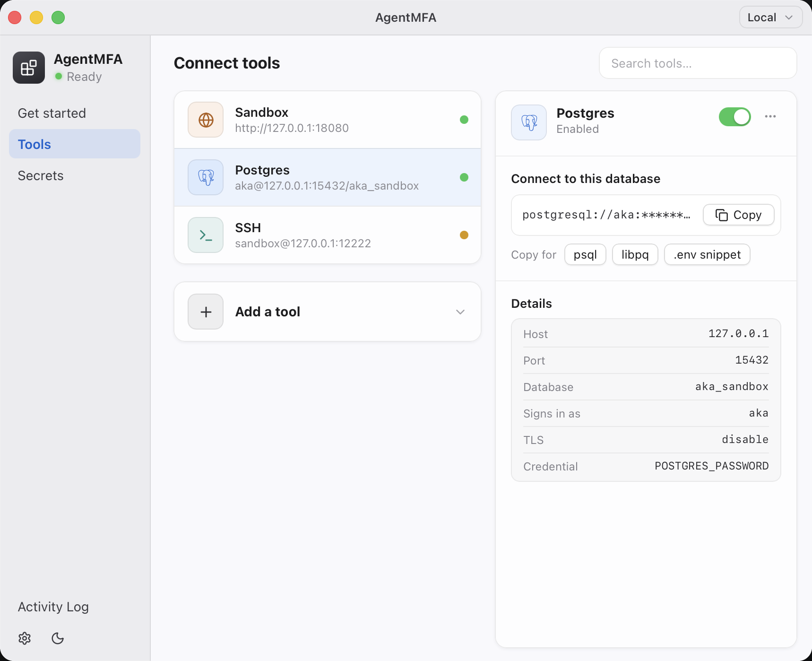This screenshot has height=661, width=812.
Task: Click the yellow macOS minimize button
Action: (36, 17)
